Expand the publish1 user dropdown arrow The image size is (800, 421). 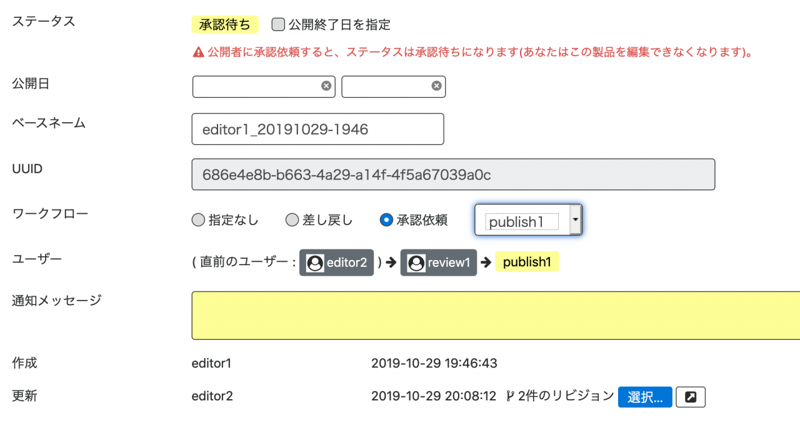(x=574, y=220)
